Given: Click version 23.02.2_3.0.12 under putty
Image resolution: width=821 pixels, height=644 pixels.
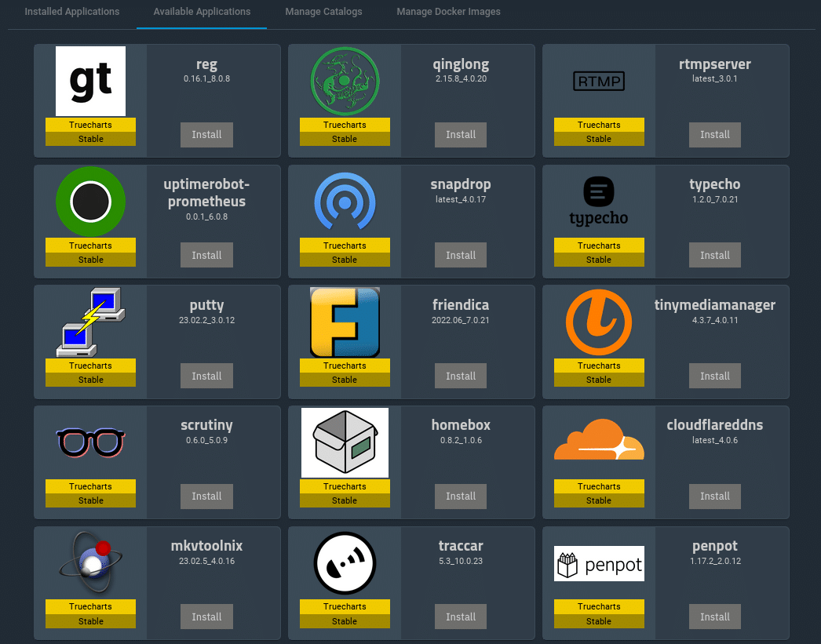Looking at the screenshot, I should click(x=207, y=319).
